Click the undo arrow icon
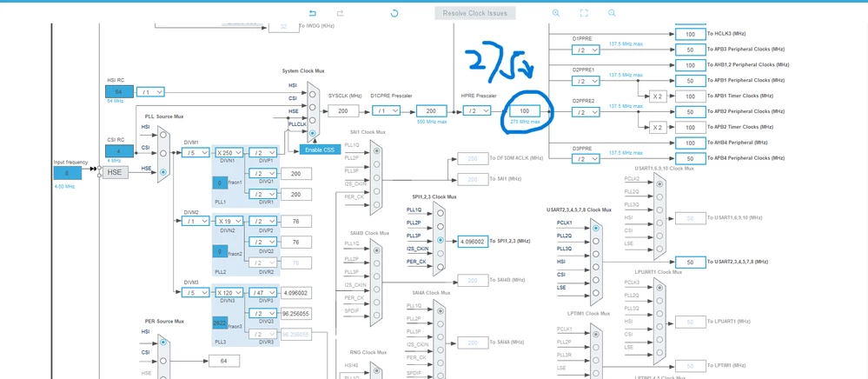 (312, 13)
